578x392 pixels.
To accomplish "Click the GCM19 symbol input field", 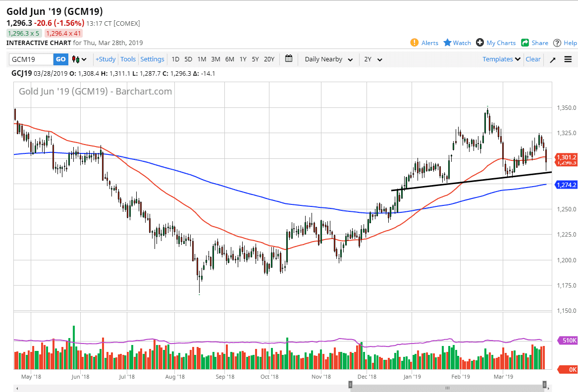I will [31, 59].
